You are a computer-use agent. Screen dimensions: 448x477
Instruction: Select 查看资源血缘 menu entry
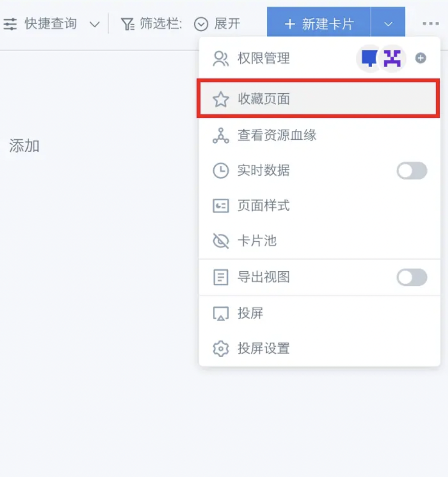(x=319, y=135)
